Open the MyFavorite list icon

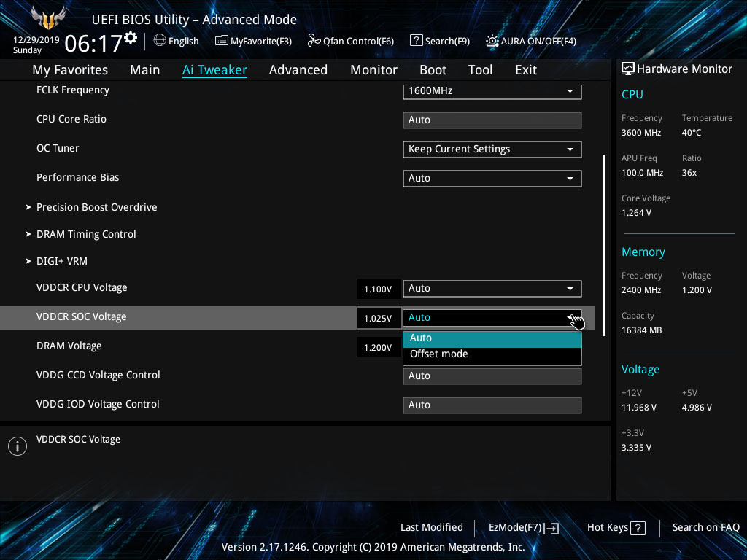click(222, 41)
